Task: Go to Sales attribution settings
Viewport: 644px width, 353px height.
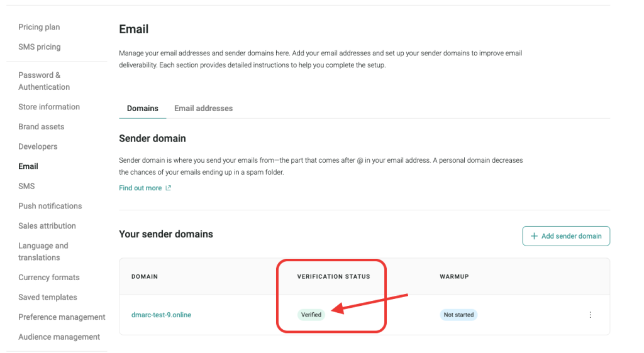Action: click(47, 226)
